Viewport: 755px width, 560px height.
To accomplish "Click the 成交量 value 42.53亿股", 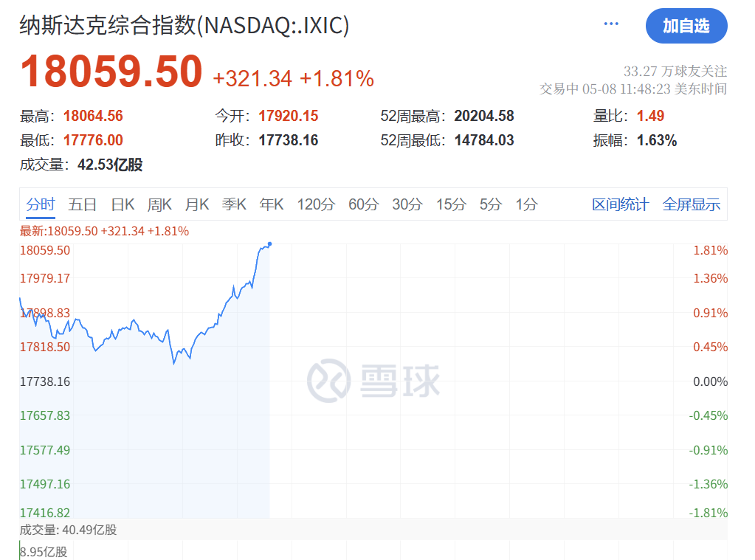I will coord(110,165).
